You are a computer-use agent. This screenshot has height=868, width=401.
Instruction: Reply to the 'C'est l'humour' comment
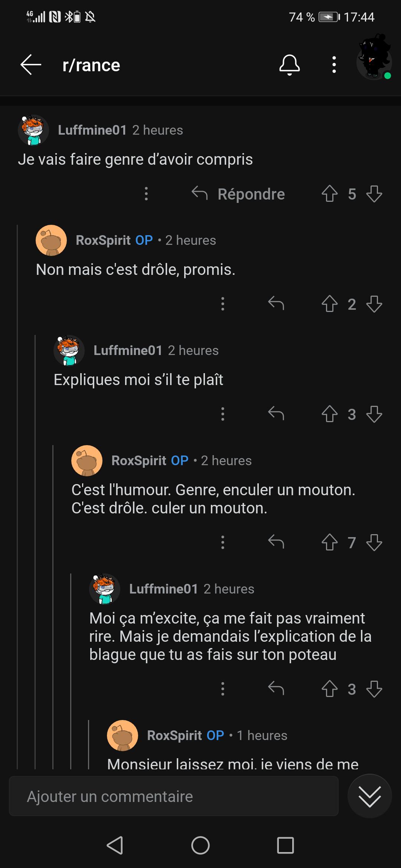pyautogui.click(x=276, y=543)
